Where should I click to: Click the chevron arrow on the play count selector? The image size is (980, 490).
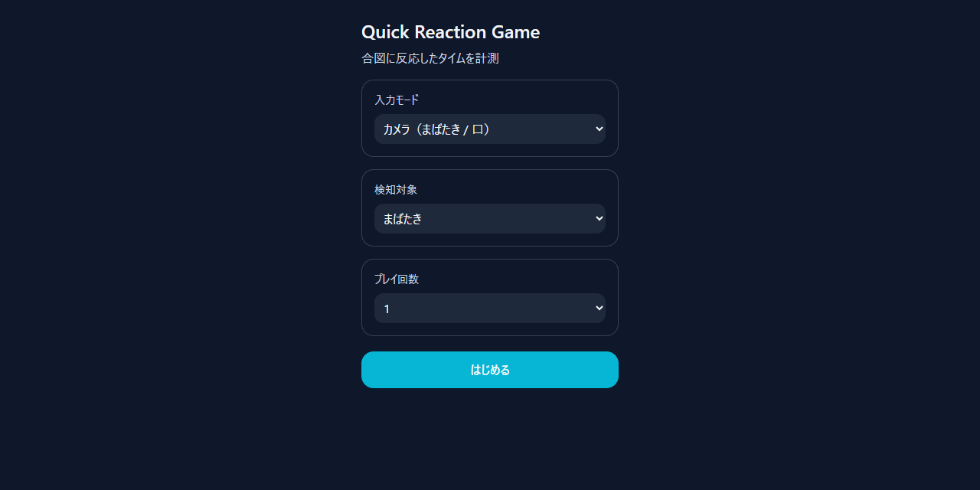pos(599,309)
